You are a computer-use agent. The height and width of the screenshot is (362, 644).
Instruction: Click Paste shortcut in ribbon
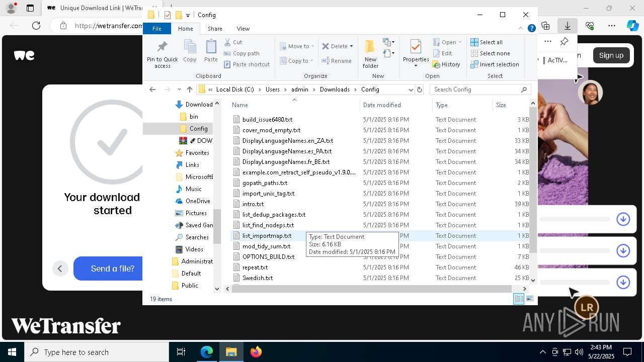tap(247, 64)
